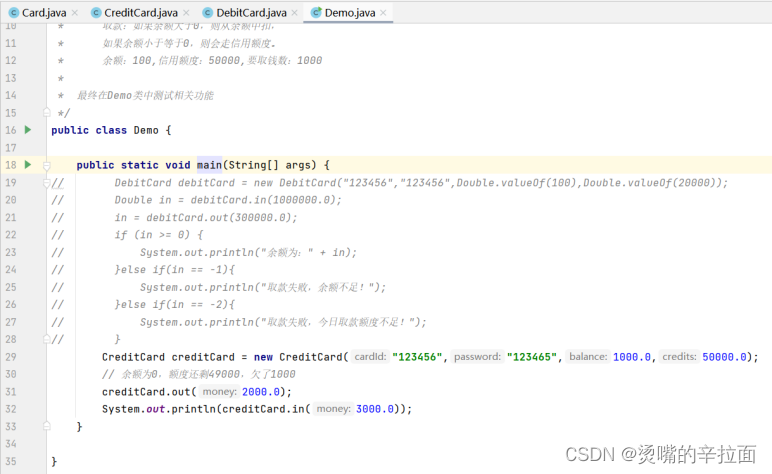Click the string "123465" on line 29

click(532, 357)
